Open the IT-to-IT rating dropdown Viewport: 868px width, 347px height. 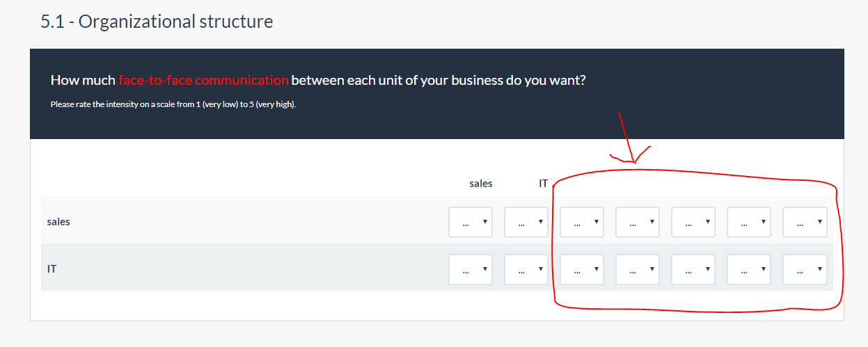(526, 268)
